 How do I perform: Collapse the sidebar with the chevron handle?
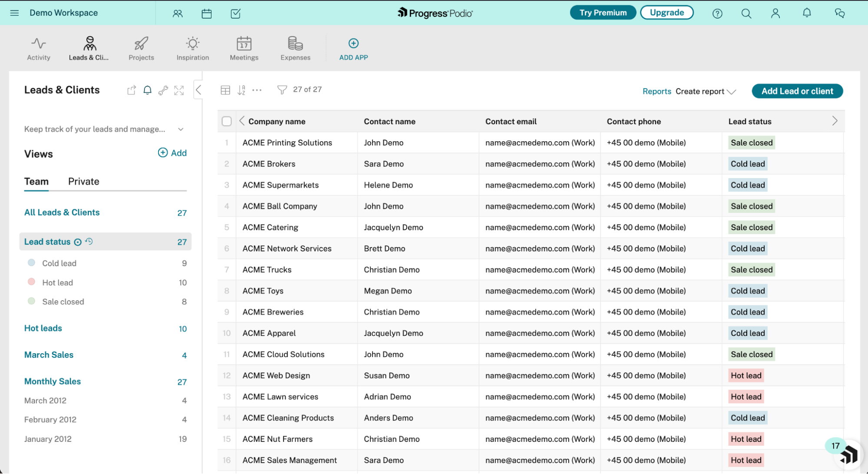click(198, 90)
